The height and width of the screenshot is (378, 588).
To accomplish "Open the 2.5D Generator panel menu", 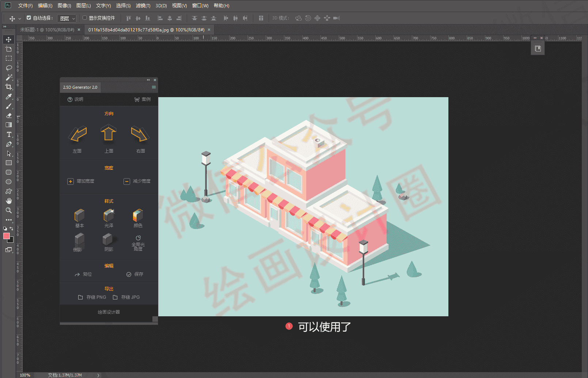I will coord(154,87).
